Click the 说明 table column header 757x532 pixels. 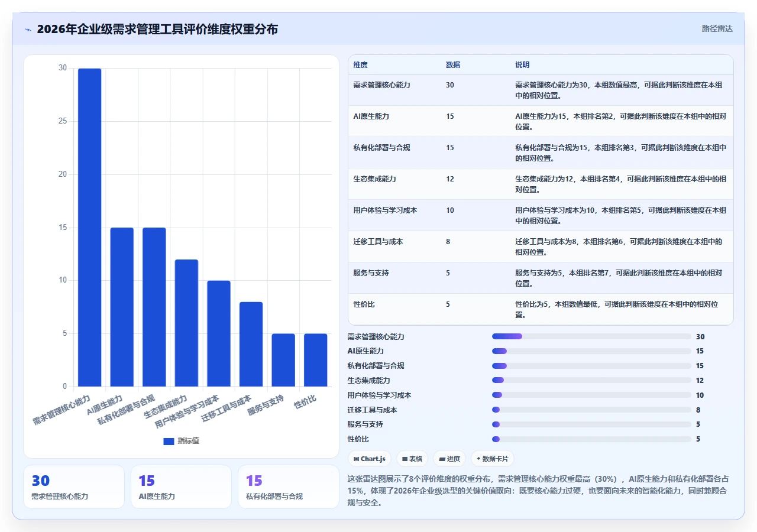coord(523,65)
